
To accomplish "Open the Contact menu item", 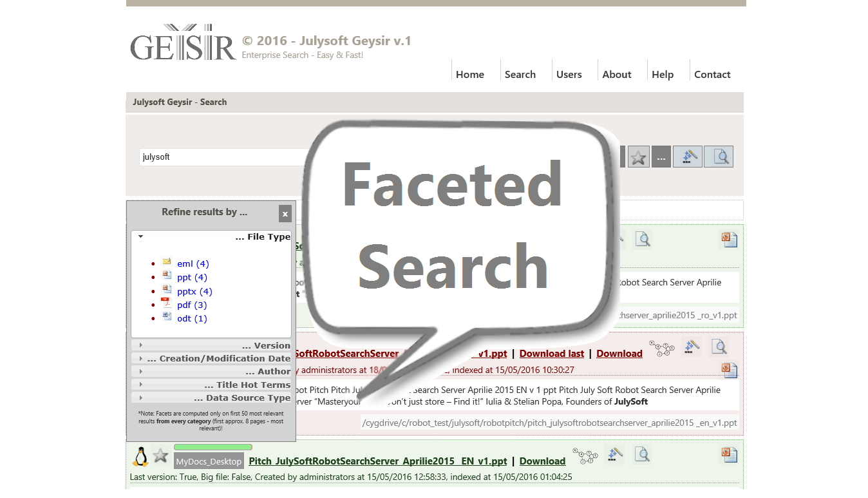I will coord(712,74).
